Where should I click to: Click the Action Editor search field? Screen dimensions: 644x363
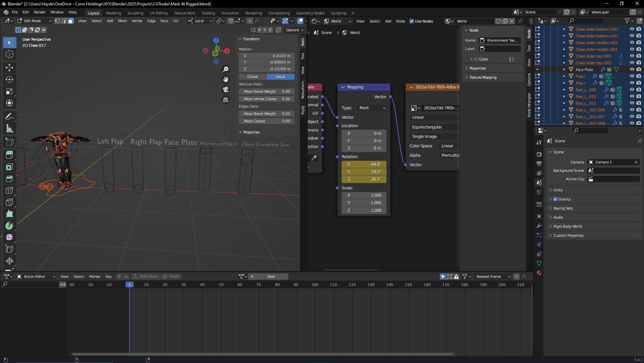click(x=30, y=285)
